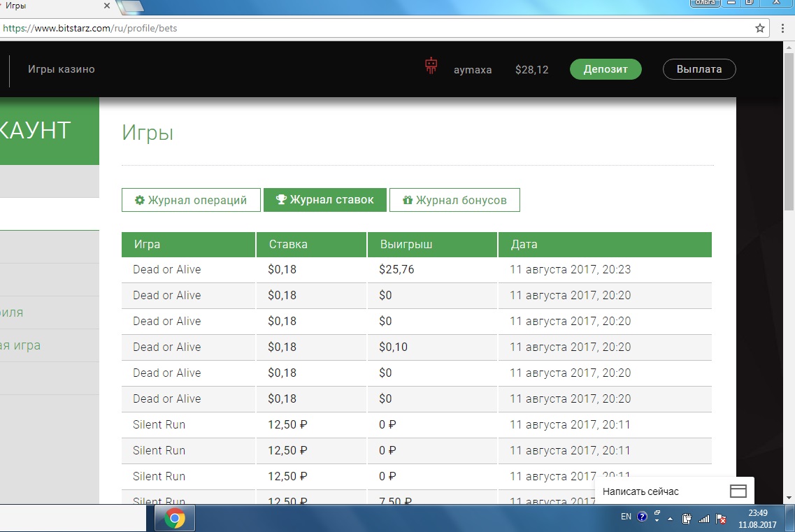Click the page scrollbar down arrow
This screenshot has width=795, height=532.
tap(789, 498)
